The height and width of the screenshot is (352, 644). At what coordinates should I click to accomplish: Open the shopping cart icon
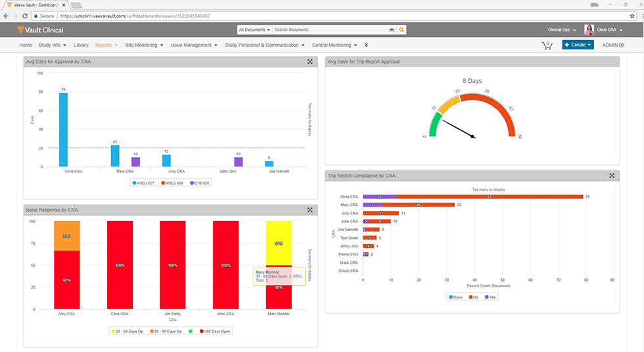pyautogui.click(x=546, y=45)
